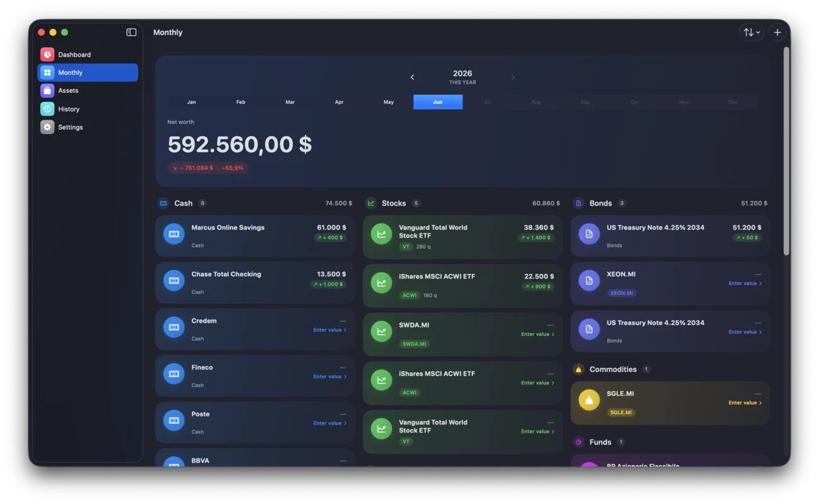Click Enter value for SWDA.MI
This screenshot has height=504, width=819.
pos(537,335)
